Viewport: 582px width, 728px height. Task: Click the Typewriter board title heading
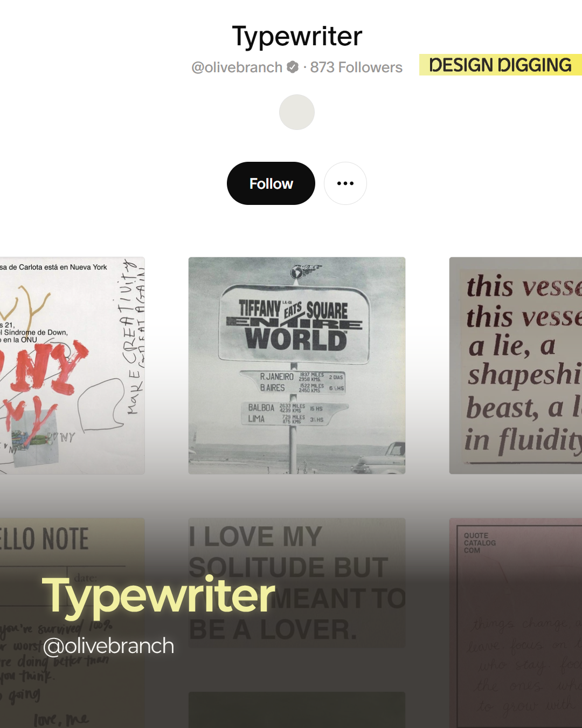point(297,36)
